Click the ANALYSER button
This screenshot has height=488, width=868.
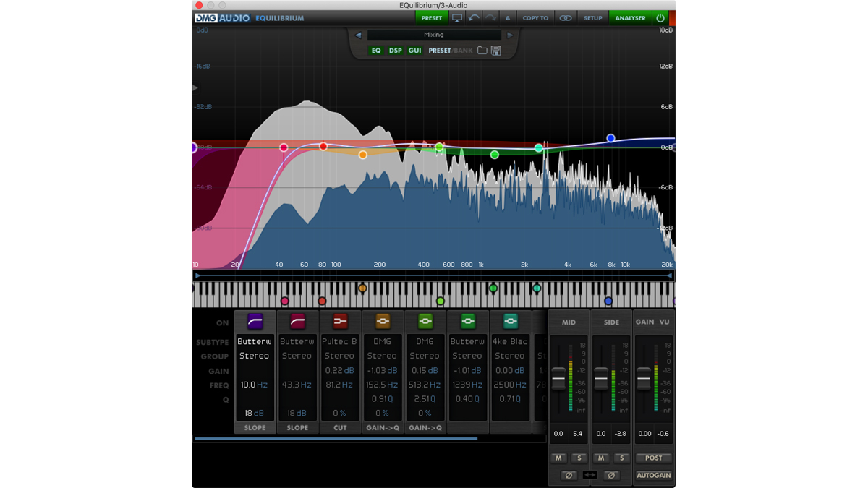pos(630,18)
